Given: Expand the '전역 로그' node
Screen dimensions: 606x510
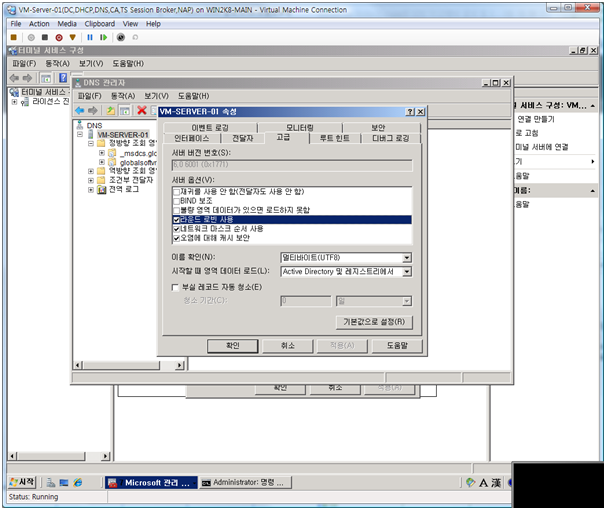Looking at the screenshot, I should tap(91, 190).
